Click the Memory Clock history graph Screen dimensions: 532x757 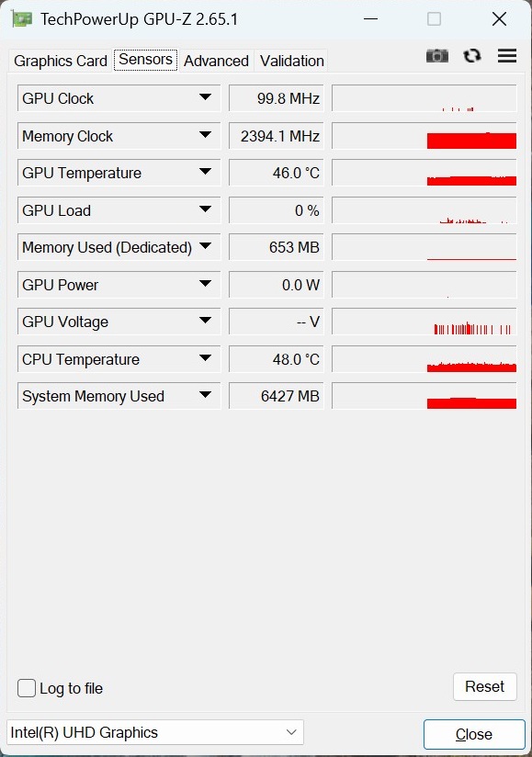point(424,136)
